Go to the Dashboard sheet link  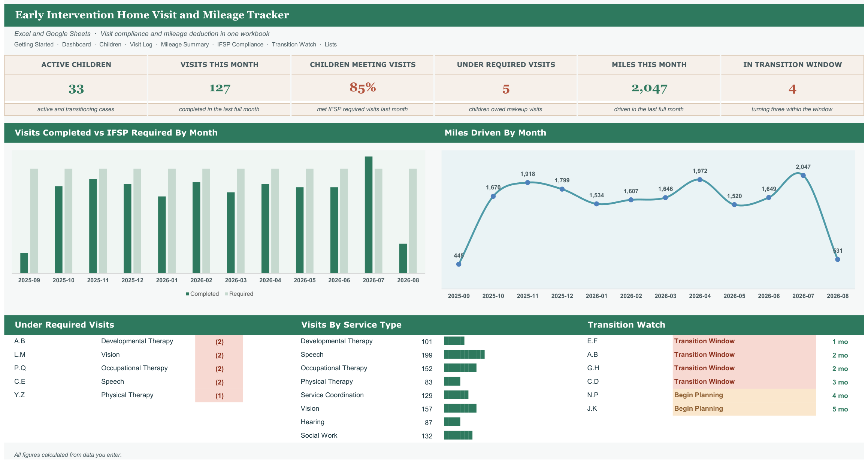point(76,45)
